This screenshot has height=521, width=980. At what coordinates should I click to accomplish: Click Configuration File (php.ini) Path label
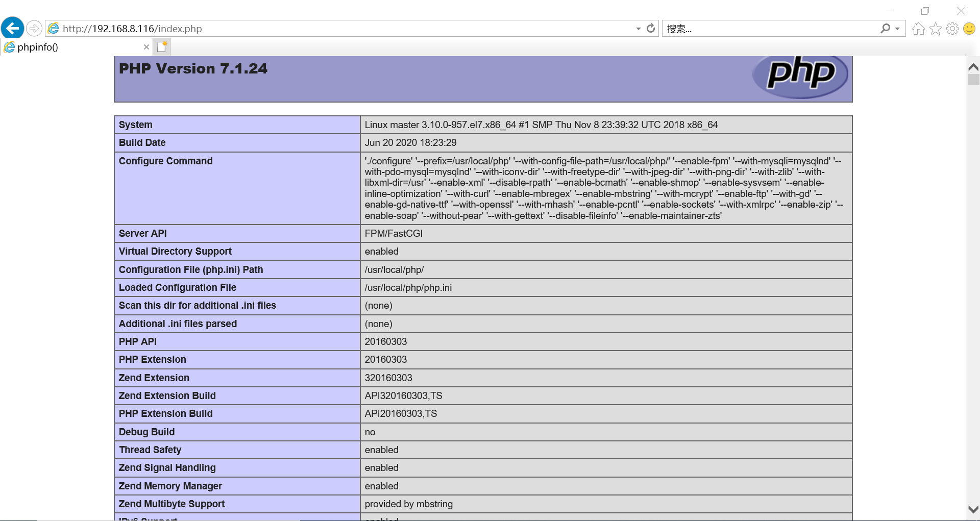[x=191, y=269]
